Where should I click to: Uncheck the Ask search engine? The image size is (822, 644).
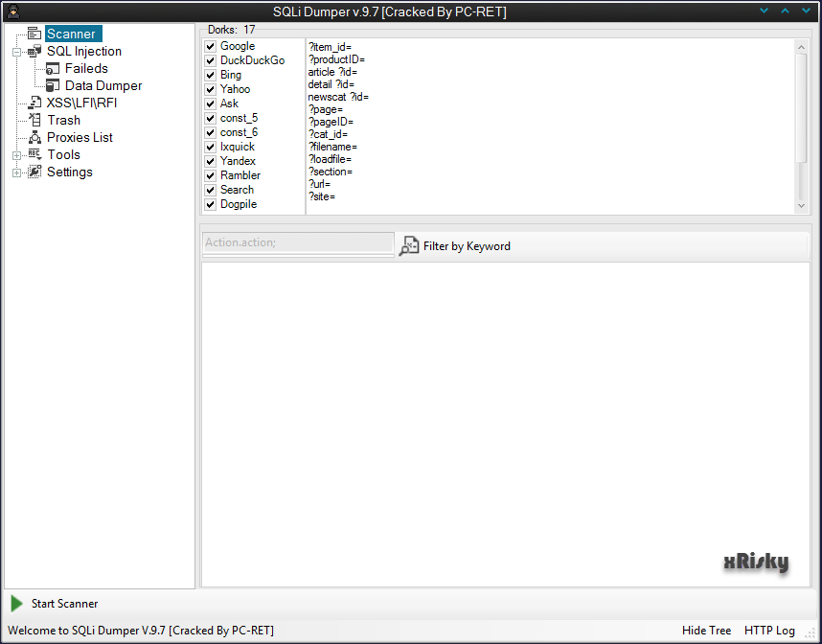211,103
